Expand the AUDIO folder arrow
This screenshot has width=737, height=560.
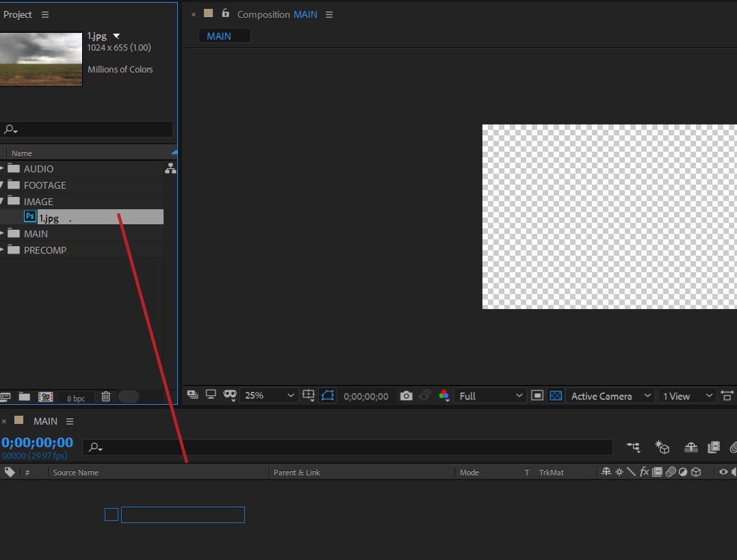(2, 168)
